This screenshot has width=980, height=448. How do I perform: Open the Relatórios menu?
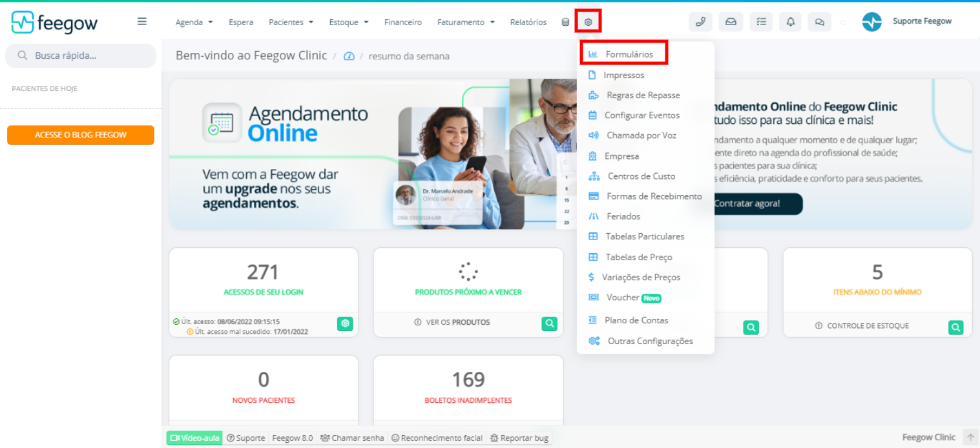(528, 22)
